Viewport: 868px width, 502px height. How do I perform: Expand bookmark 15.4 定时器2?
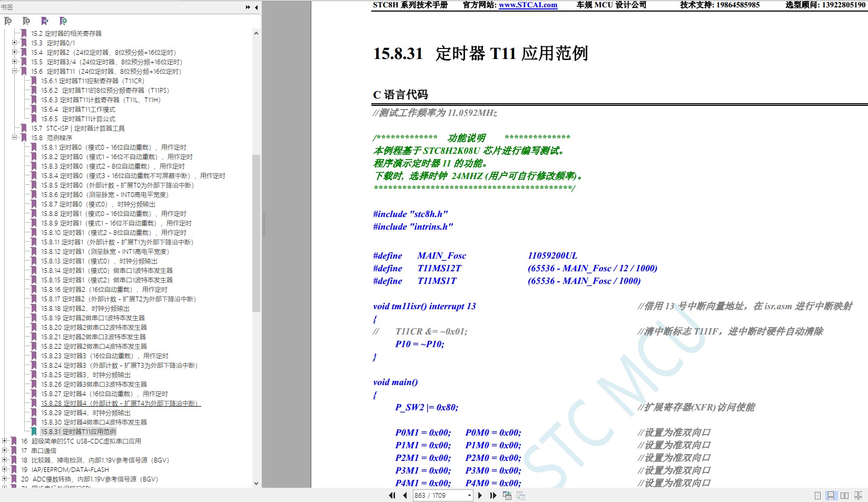[x=15, y=52]
